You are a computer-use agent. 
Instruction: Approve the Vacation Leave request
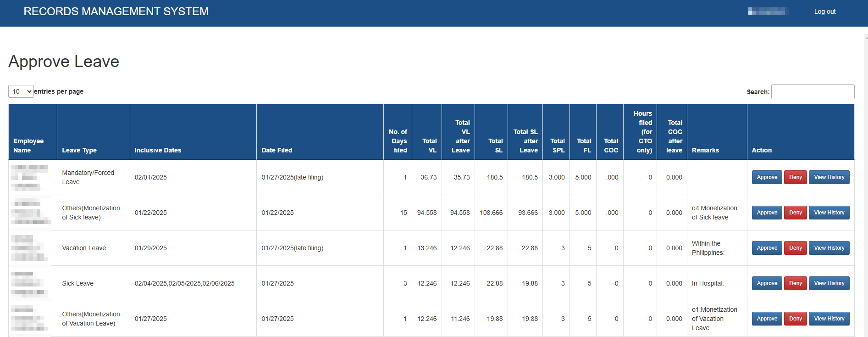(x=767, y=248)
